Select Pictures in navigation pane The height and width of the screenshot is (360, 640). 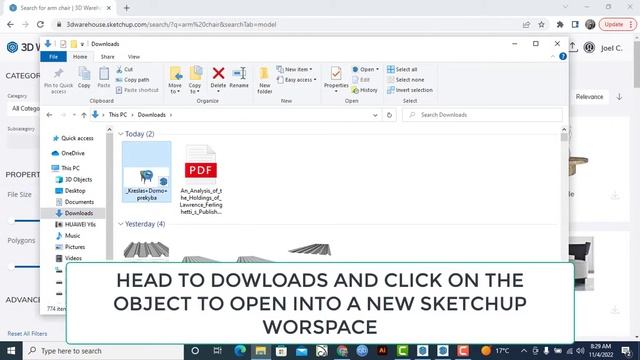[70, 247]
